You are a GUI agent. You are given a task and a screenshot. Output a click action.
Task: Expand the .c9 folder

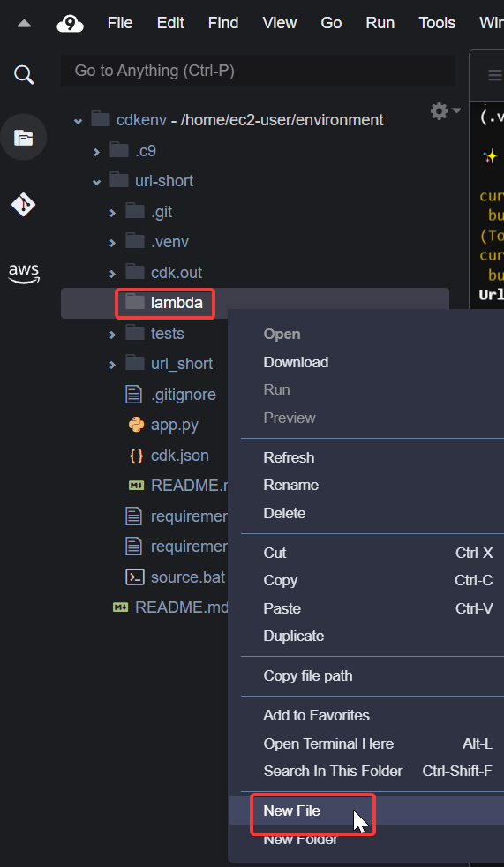(x=96, y=151)
